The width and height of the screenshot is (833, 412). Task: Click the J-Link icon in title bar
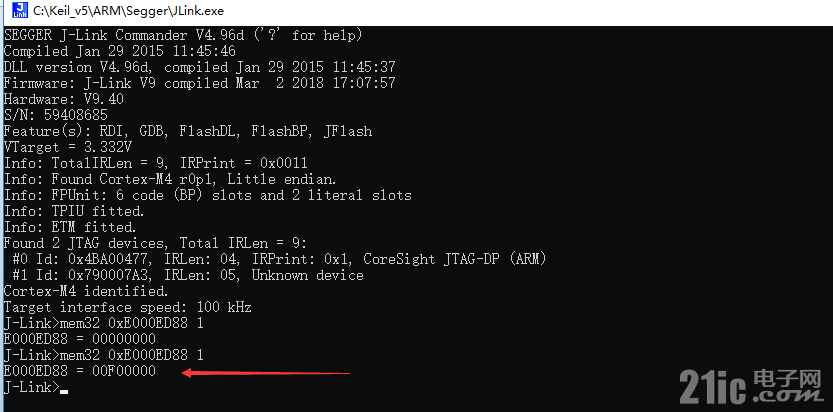(x=20, y=10)
